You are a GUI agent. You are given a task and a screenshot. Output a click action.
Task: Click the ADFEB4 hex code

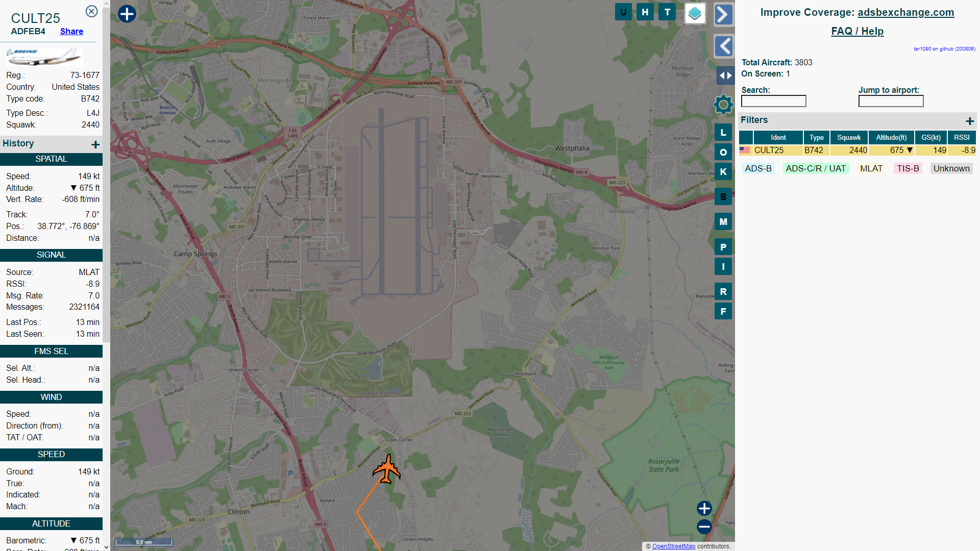(28, 32)
